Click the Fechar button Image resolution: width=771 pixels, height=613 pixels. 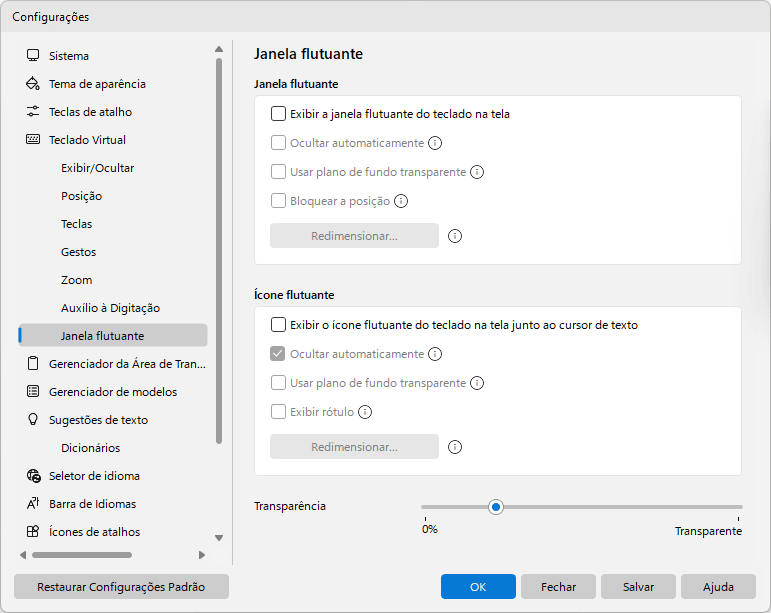559,587
